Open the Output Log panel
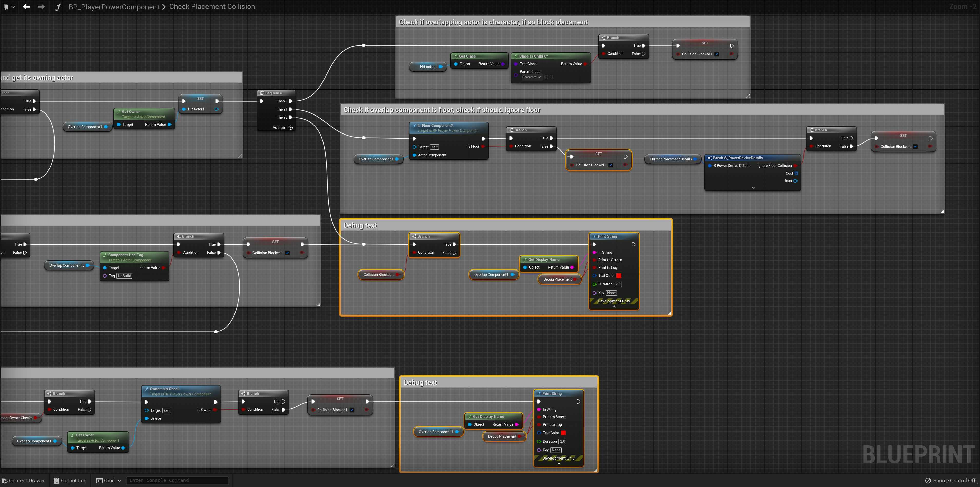 point(70,480)
